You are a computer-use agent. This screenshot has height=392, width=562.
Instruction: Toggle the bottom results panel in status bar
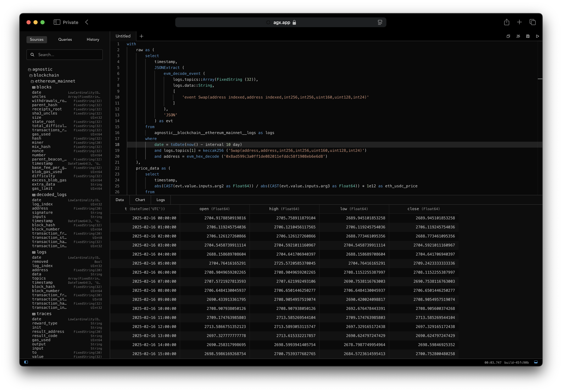536,362
